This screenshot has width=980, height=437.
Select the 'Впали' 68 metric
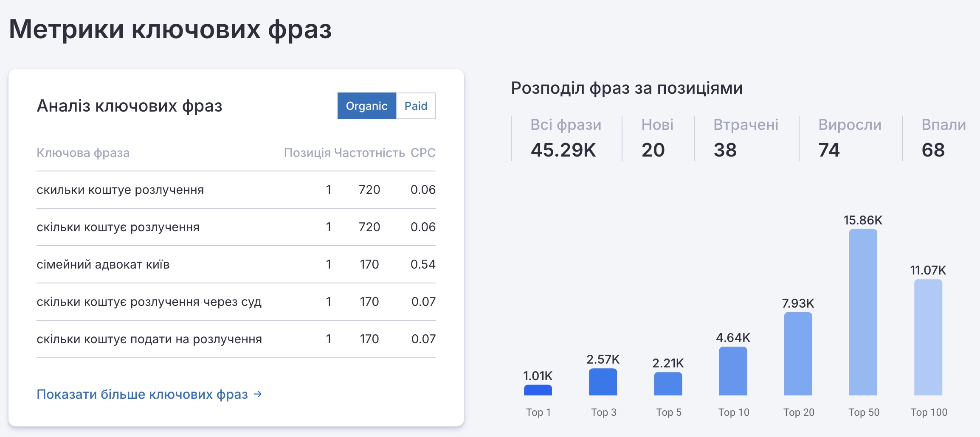pos(943,139)
